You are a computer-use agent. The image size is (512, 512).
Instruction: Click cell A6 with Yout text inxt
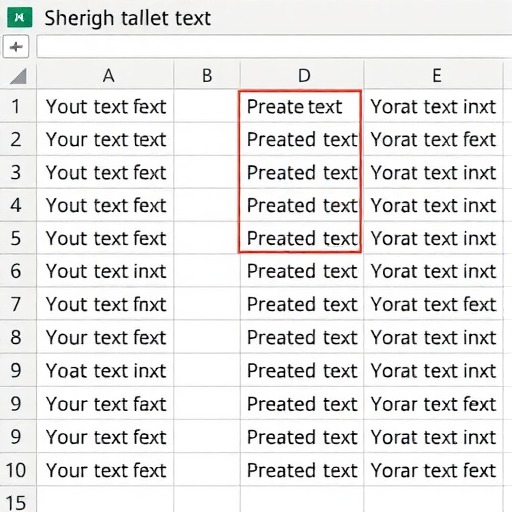pyautogui.click(x=105, y=271)
